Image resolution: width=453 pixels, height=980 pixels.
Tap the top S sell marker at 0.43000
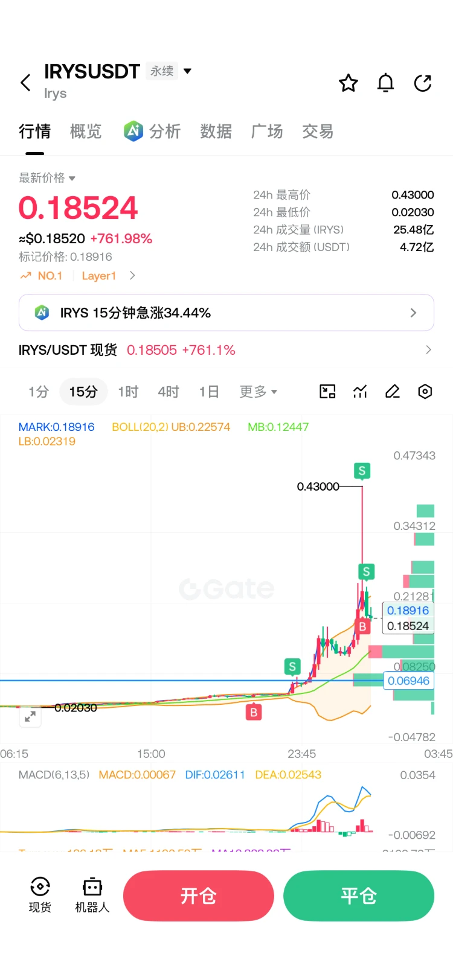(x=362, y=471)
